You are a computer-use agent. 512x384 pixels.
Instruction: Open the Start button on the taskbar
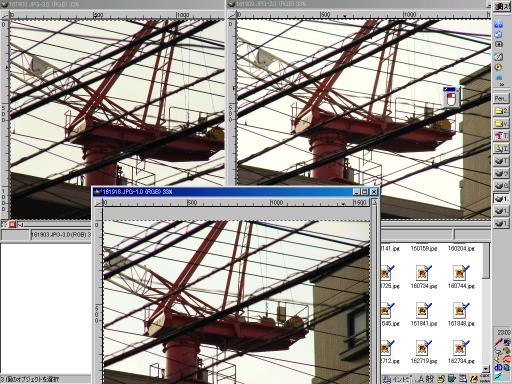tap(502, 6)
